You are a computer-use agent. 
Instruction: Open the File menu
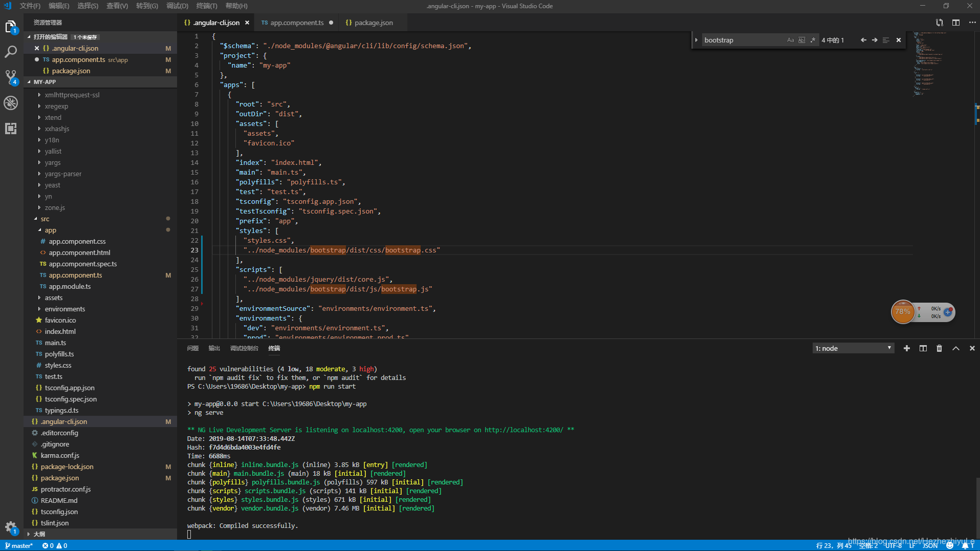30,6
